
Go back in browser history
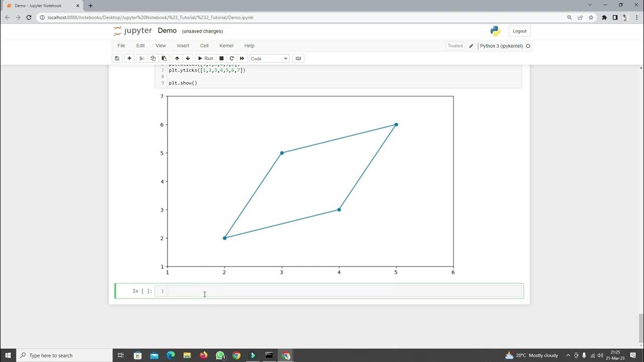click(x=7, y=17)
